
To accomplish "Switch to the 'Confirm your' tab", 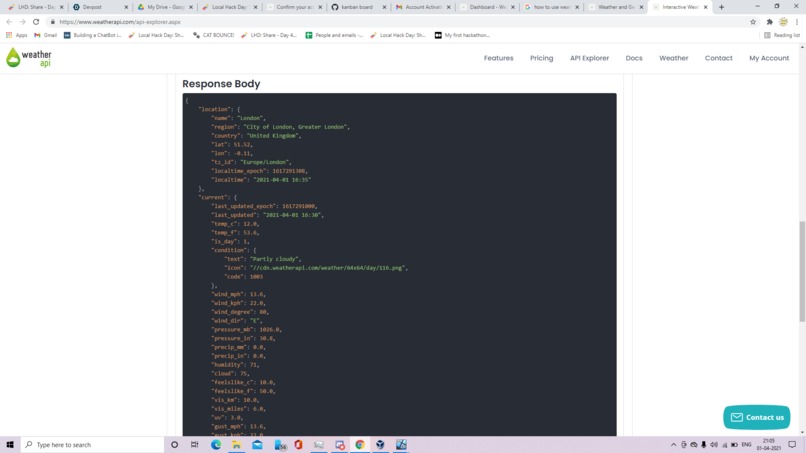I will [x=294, y=7].
